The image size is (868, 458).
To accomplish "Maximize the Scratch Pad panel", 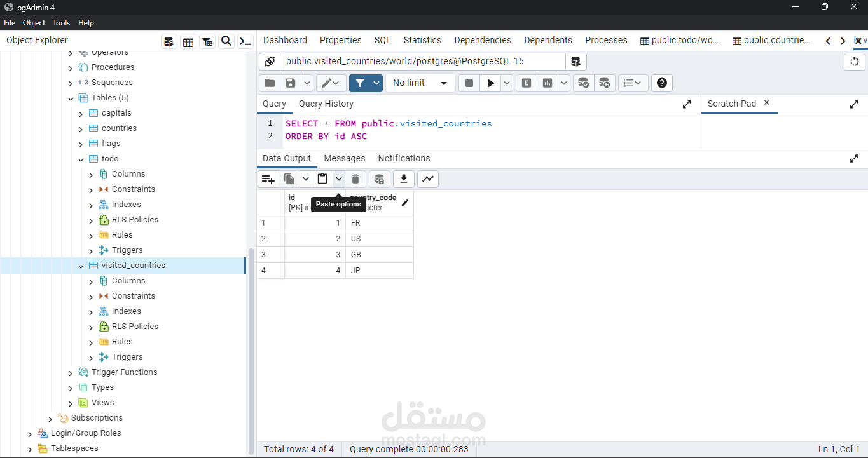I will [x=854, y=104].
